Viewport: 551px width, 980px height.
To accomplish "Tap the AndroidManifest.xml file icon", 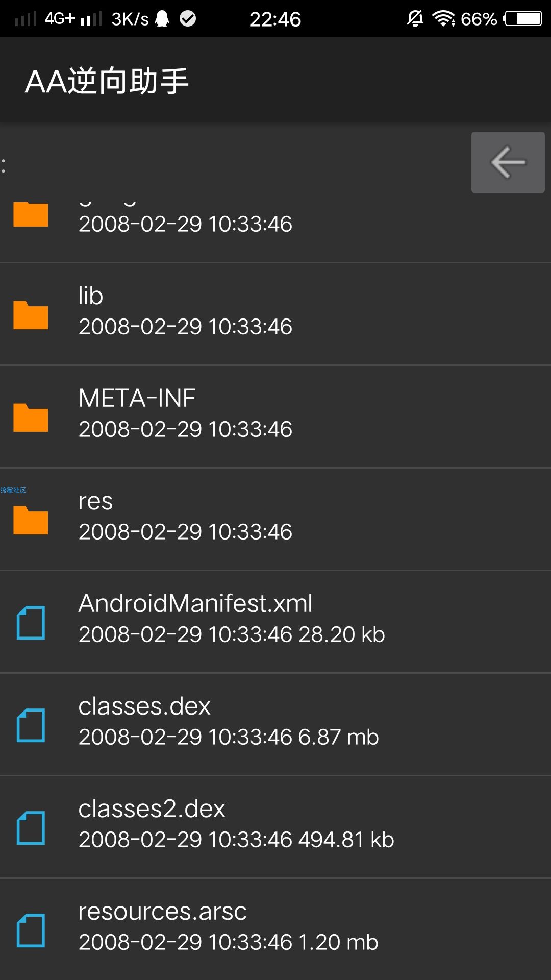I will click(31, 623).
